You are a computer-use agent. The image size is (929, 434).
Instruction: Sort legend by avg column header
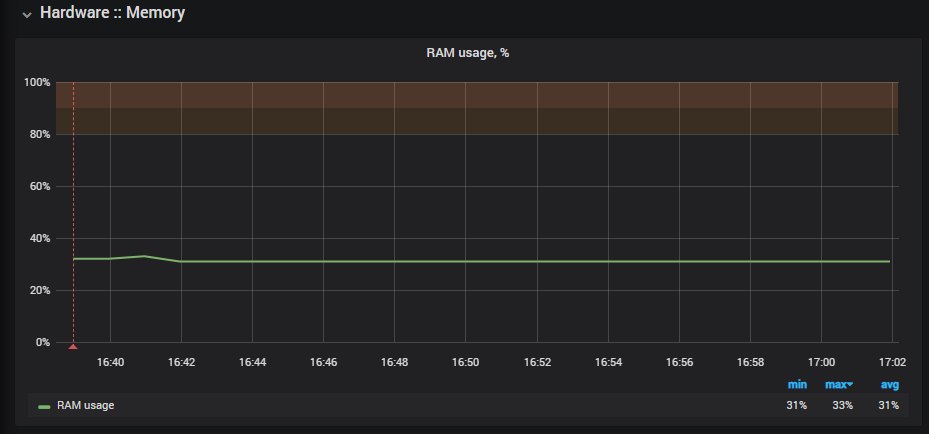point(889,385)
